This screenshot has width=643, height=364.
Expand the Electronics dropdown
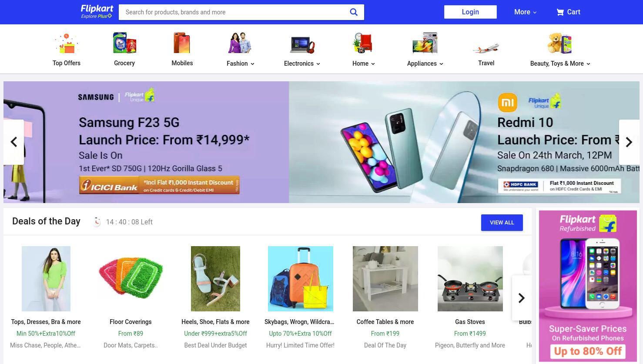pyautogui.click(x=302, y=63)
